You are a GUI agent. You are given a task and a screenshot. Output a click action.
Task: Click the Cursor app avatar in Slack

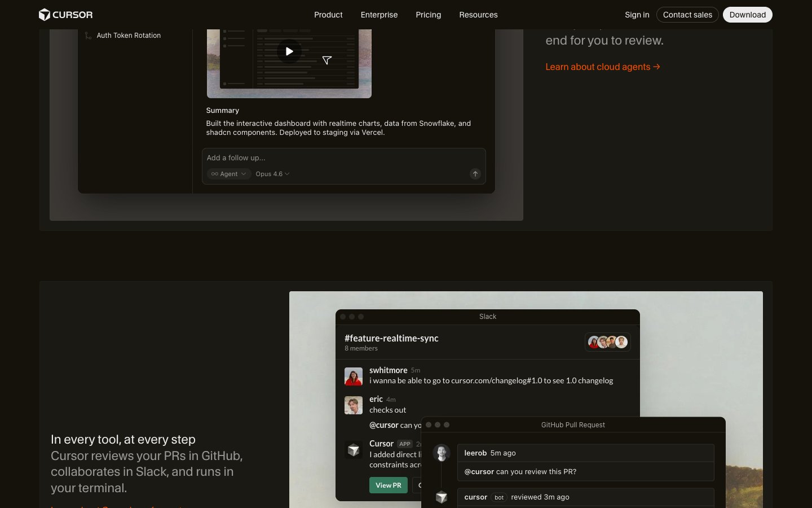point(354,450)
